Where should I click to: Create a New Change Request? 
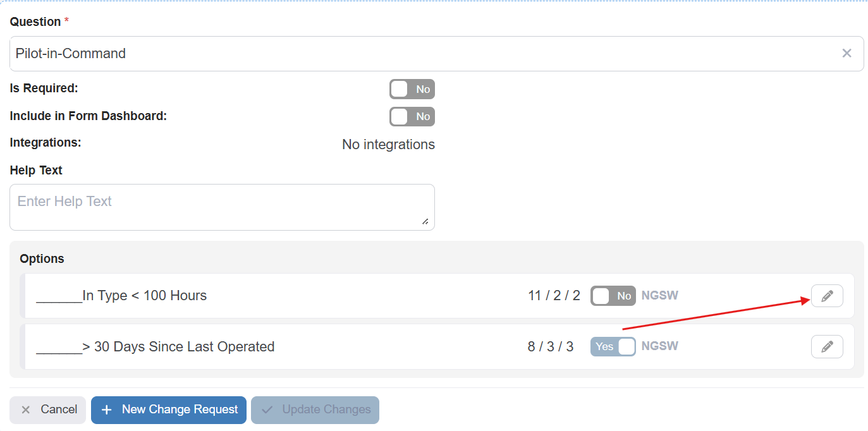coord(169,410)
